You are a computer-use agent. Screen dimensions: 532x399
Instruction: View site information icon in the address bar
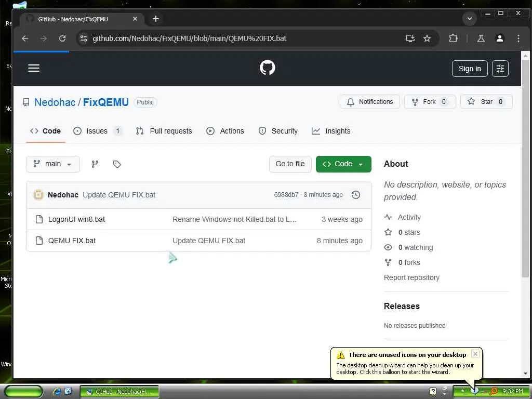84,38
